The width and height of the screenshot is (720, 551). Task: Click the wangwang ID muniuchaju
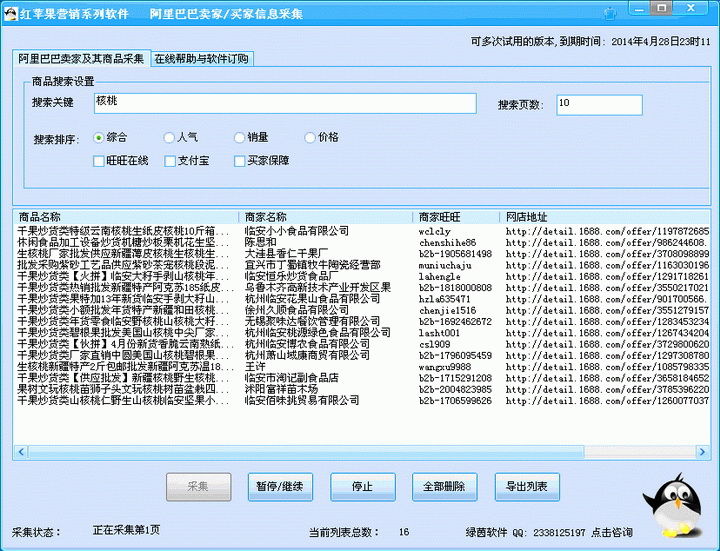tap(445, 265)
